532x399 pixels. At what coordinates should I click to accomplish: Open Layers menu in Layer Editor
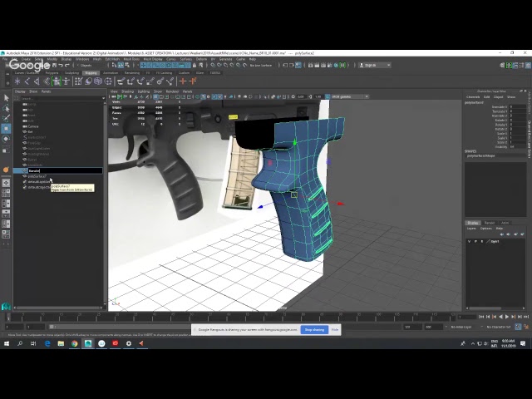(471, 229)
